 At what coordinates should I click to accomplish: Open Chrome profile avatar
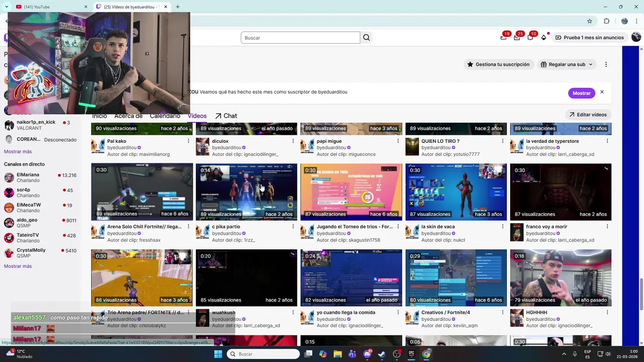click(x=624, y=21)
